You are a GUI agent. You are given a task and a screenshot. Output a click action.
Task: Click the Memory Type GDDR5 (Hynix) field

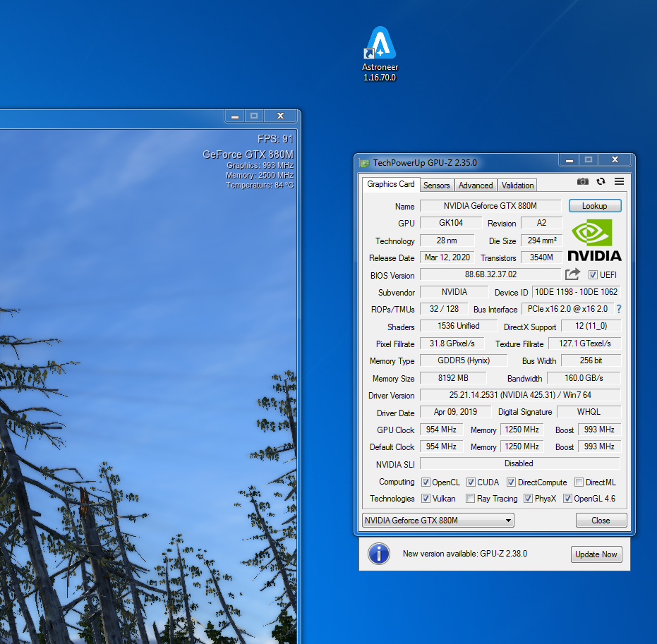464,360
